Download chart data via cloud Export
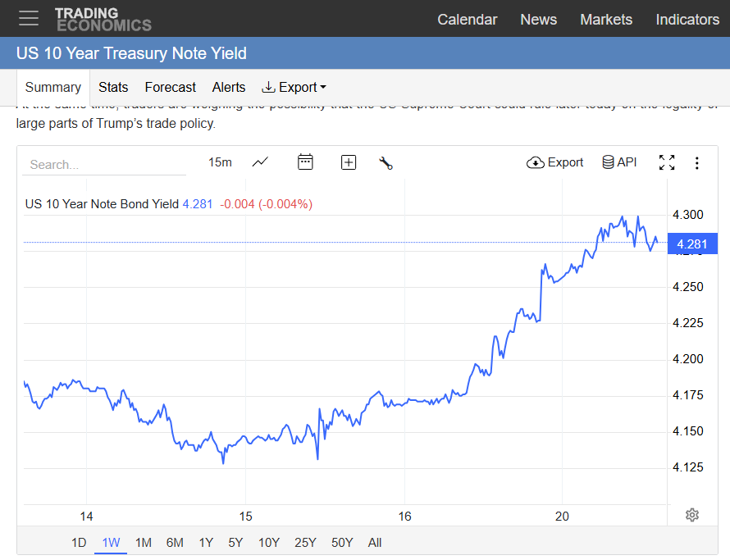This screenshot has height=560, width=730. tap(554, 162)
